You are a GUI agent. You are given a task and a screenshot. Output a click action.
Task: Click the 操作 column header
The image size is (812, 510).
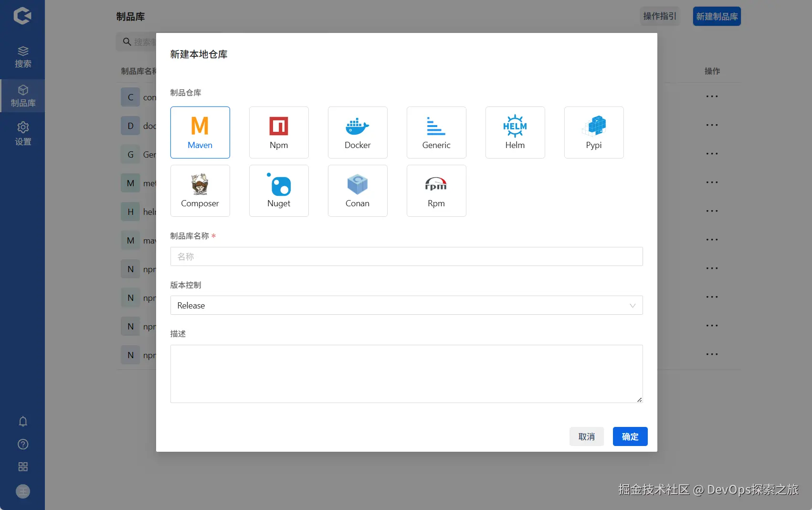pyautogui.click(x=712, y=71)
